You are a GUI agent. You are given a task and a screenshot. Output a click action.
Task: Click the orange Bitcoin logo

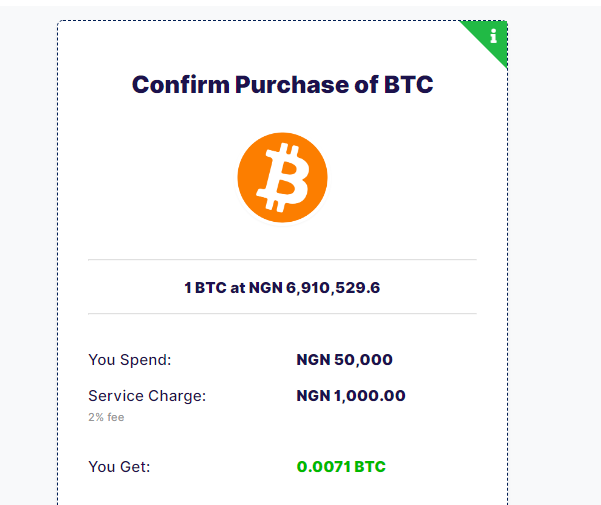282,177
